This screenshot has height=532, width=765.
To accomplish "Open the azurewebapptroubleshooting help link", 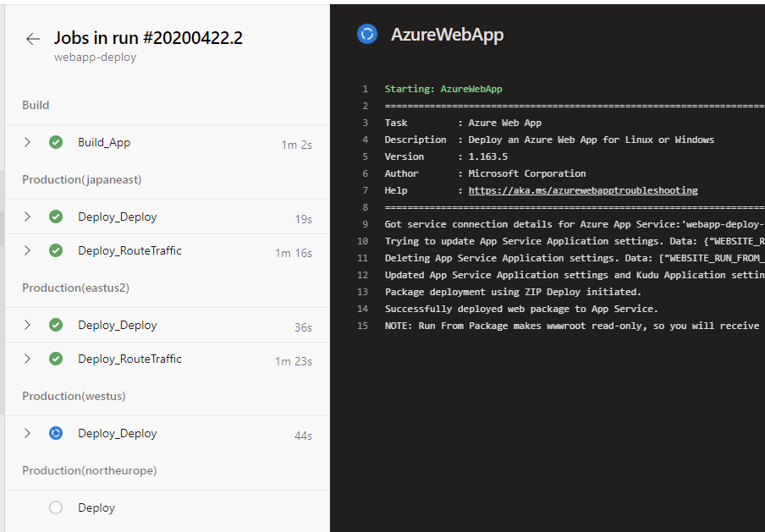I will click(583, 190).
